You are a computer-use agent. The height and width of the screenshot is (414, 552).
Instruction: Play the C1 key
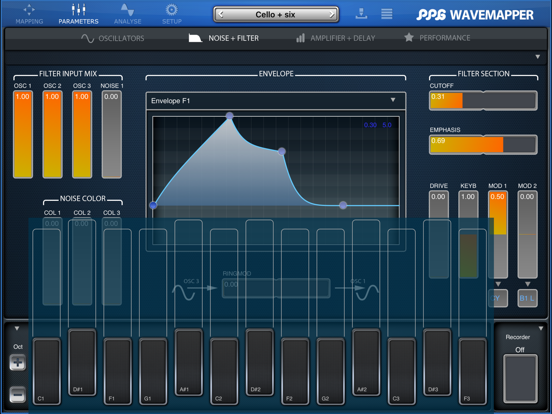coord(46,371)
